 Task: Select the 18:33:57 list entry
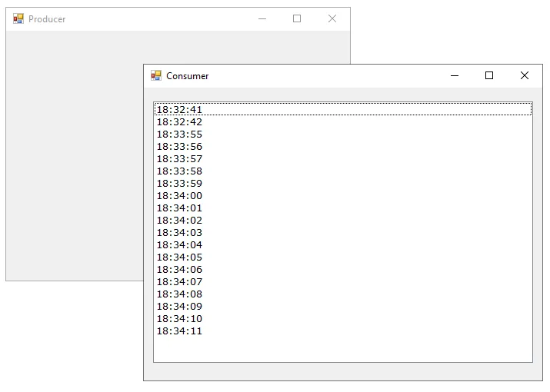pyautogui.click(x=343, y=158)
